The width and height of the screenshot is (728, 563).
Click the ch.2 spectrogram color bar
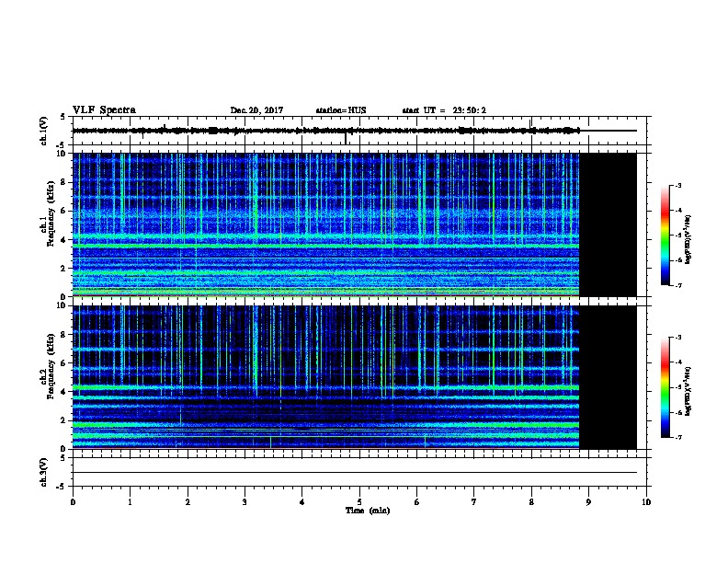(x=665, y=387)
